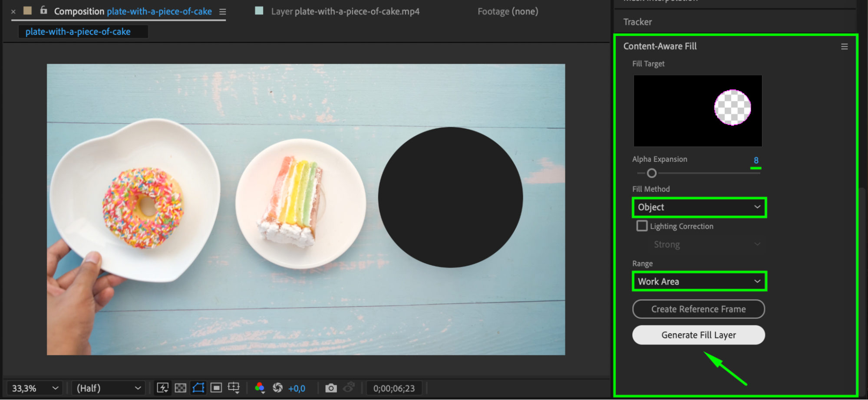Screen dimensions: 868x400
Task: Open the Content-Aware Fill panel menu
Action: coord(845,46)
